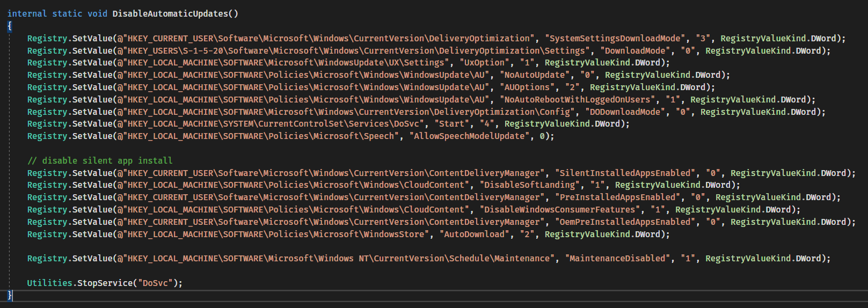
Task: Click the 'static' keyword
Action: (67, 14)
